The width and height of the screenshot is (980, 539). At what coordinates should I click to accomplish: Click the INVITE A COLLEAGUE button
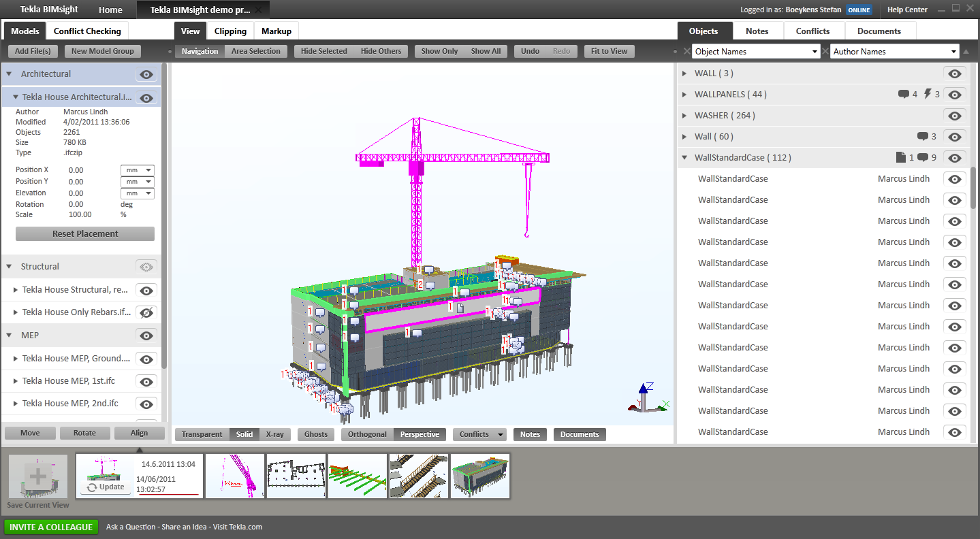tap(51, 527)
